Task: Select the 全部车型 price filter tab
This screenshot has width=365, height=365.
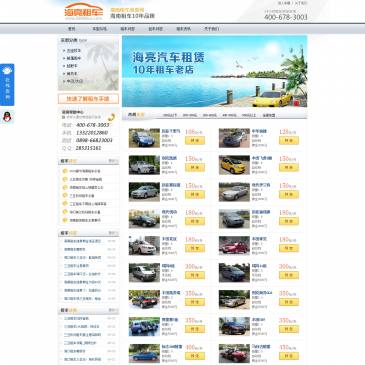Action: tap(269, 115)
